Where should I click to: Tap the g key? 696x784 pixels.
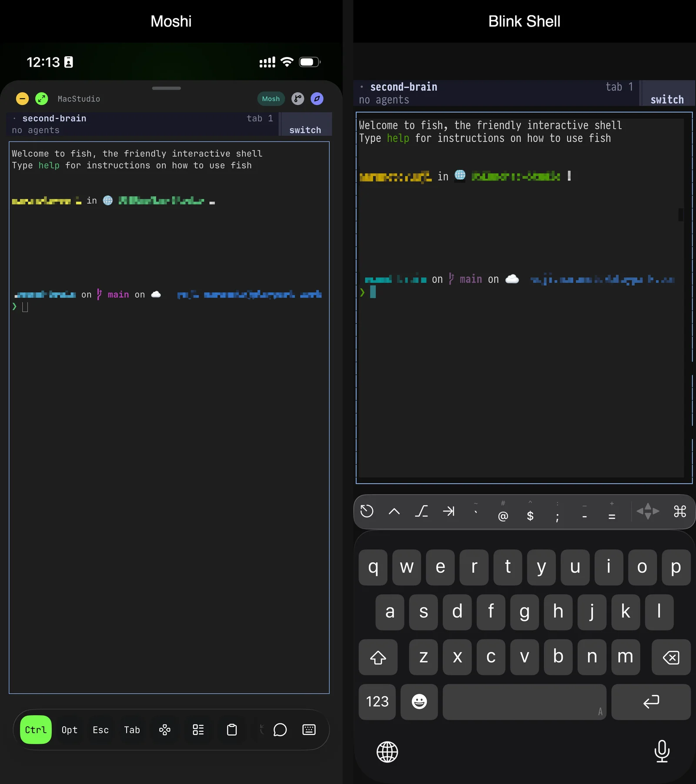(x=525, y=612)
